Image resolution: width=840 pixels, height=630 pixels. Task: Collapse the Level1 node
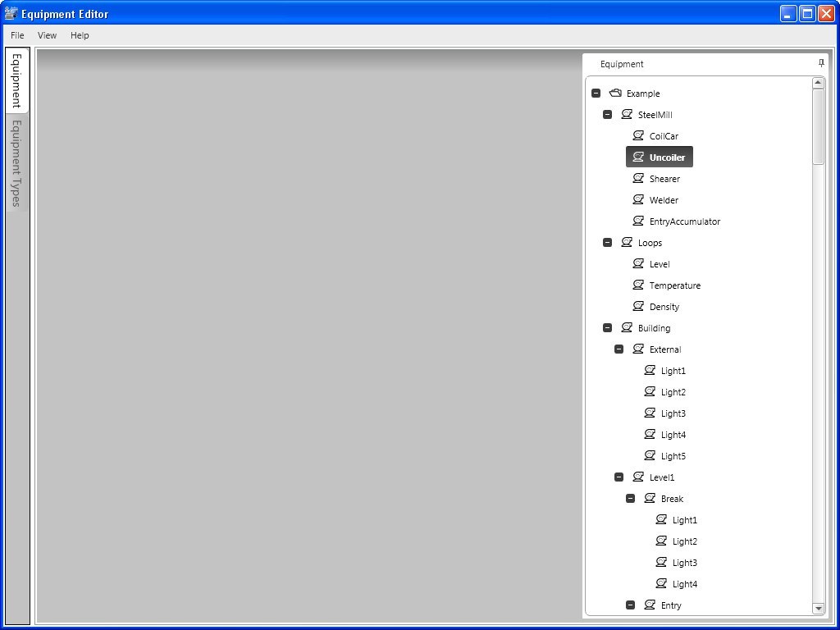coord(619,477)
